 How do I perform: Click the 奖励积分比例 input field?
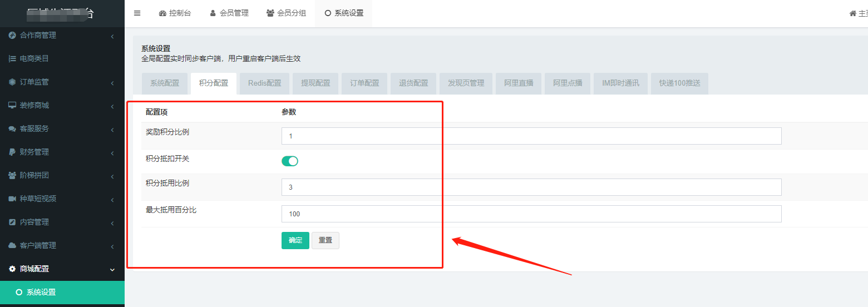[x=531, y=136]
